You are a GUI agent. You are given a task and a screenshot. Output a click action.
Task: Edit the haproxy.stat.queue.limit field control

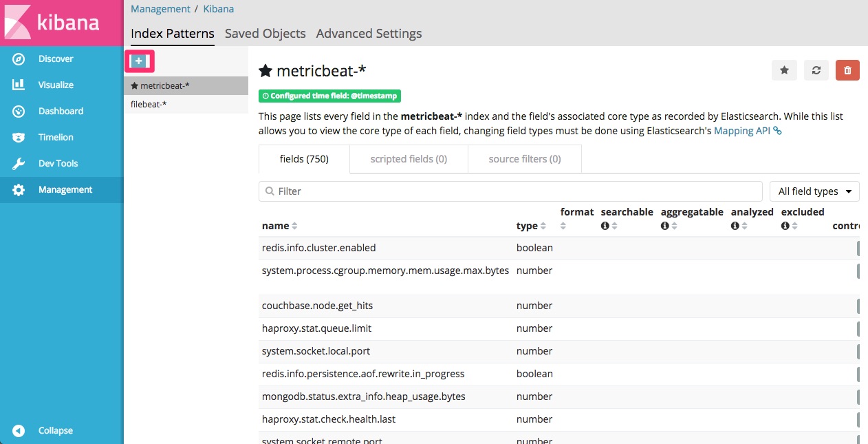point(858,329)
